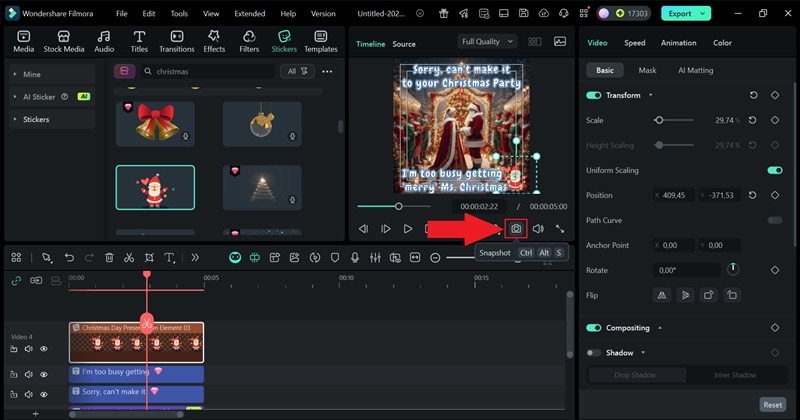Click the Reset button
Image resolution: width=800 pixels, height=420 pixels.
click(772, 405)
